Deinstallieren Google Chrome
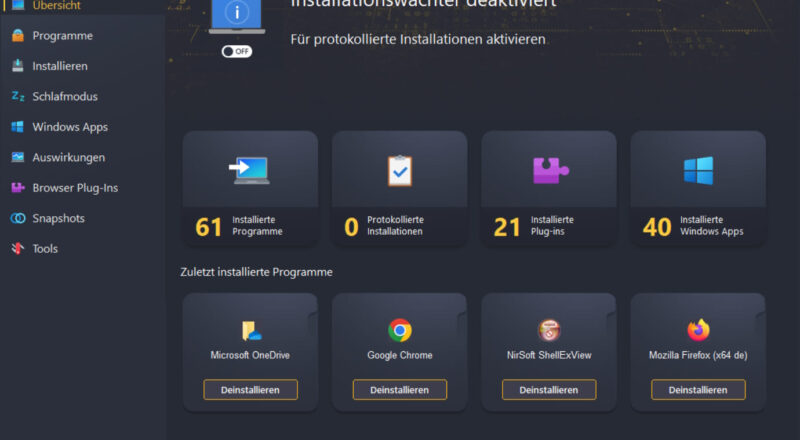The height and width of the screenshot is (440, 800). point(399,389)
